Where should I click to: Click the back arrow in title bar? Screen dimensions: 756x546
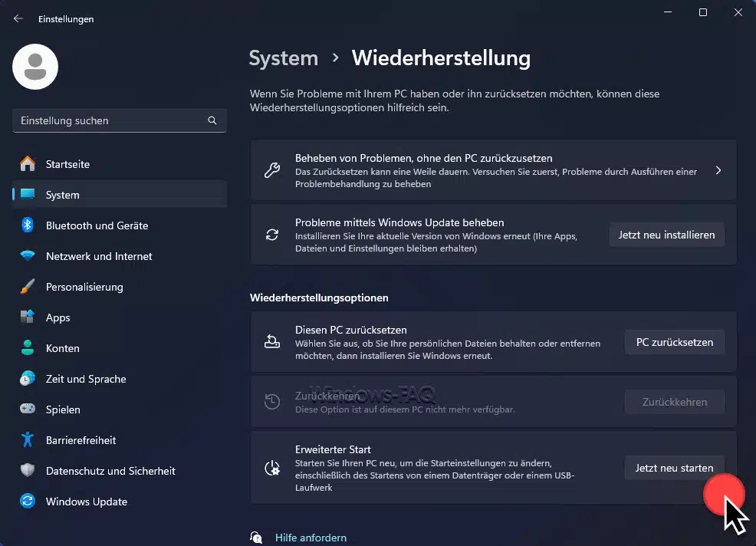pos(18,19)
